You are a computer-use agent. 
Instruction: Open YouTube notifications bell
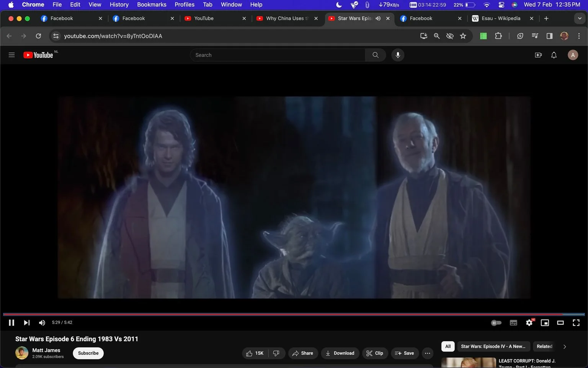554,55
